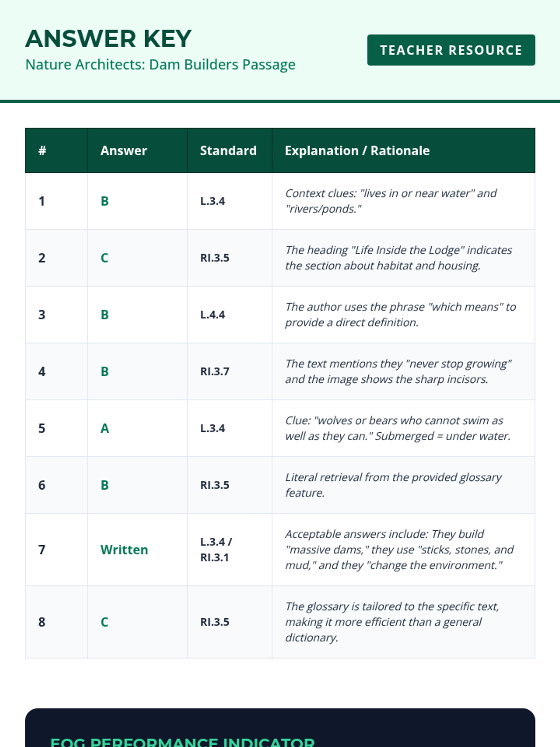Select the Nature Architects passage subtitle
Viewport: 560px width, 747px height.
pos(160,64)
